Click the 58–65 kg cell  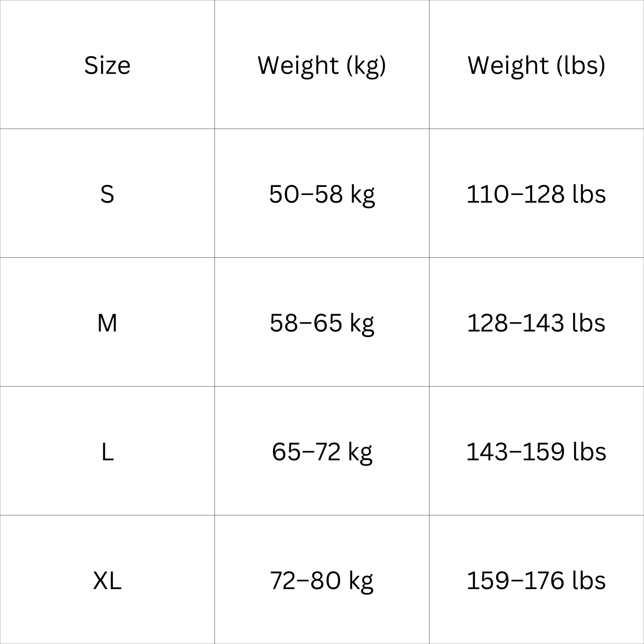[x=322, y=323]
